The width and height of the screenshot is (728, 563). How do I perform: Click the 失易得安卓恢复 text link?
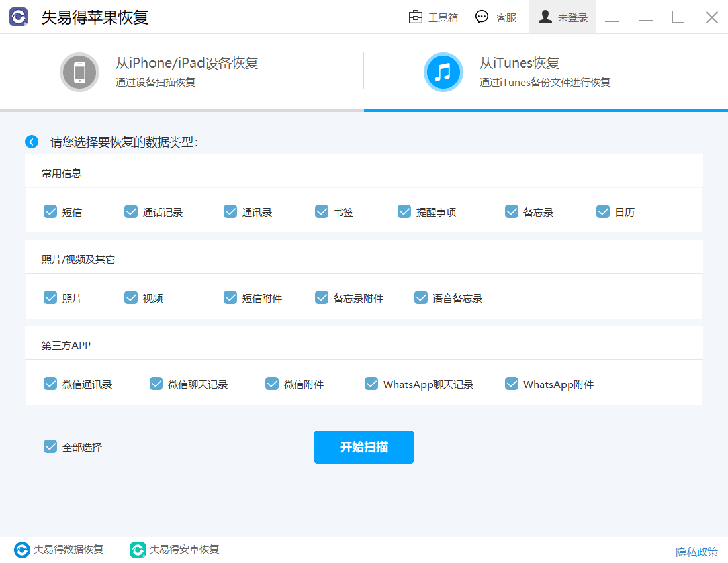point(185,550)
